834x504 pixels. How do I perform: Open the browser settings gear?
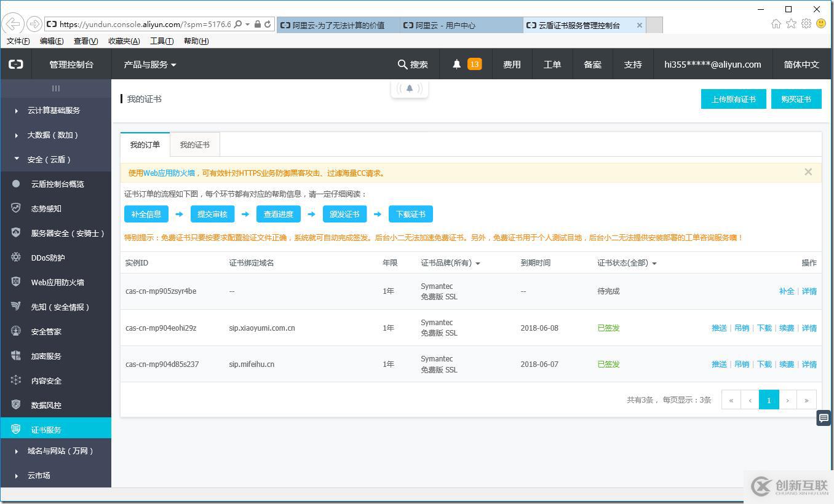pyautogui.click(x=806, y=24)
